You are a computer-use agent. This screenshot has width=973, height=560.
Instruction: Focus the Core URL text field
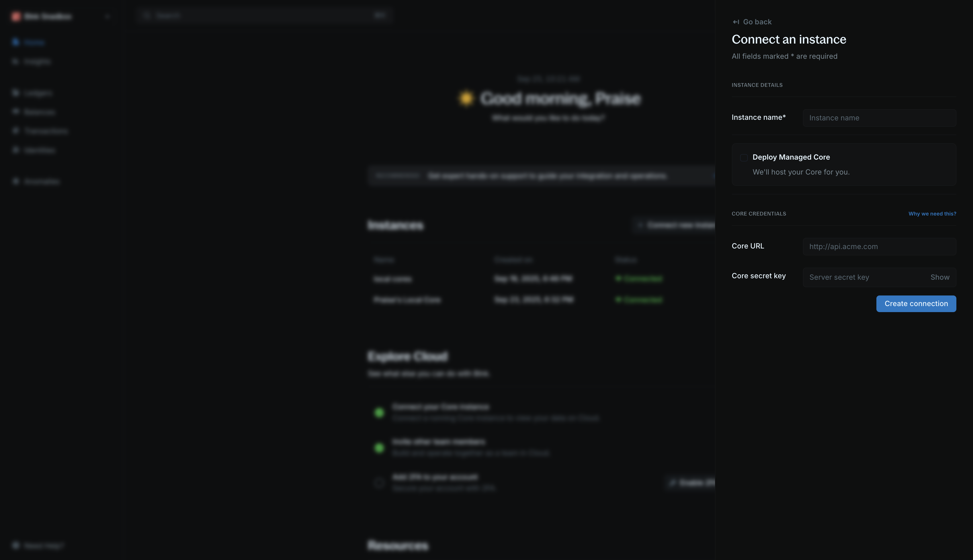pyautogui.click(x=879, y=246)
